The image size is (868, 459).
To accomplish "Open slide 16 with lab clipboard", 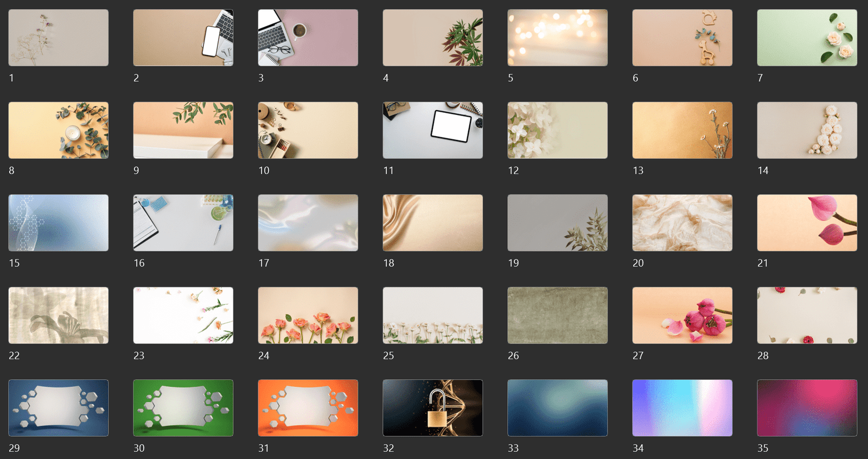I will click(183, 223).
